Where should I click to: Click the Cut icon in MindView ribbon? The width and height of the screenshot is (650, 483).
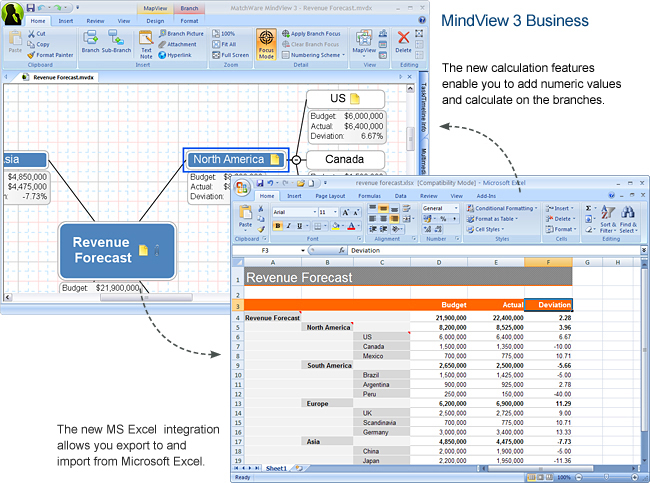32,34
